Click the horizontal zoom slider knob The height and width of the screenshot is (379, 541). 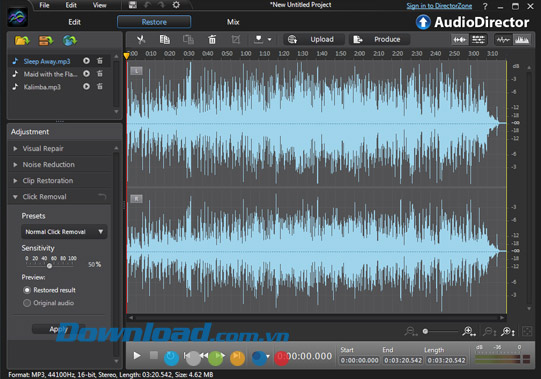[425, 331]
